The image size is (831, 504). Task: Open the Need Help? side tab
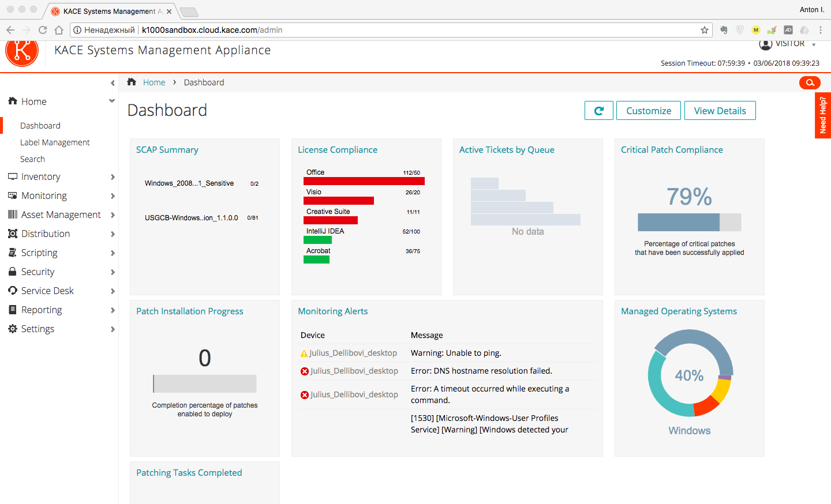click(823, 115)
